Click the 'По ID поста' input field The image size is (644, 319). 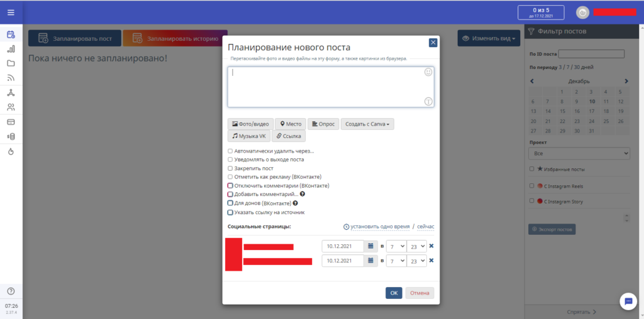coord(591,54)
